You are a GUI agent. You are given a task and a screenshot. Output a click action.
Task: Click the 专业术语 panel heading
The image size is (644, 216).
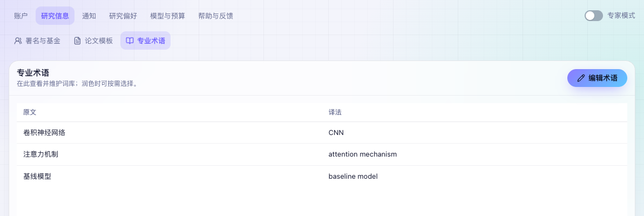pos(33,73)
